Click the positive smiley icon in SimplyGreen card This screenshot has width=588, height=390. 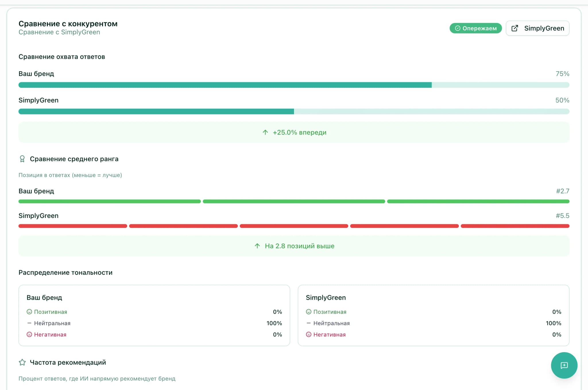pos(309,312)
